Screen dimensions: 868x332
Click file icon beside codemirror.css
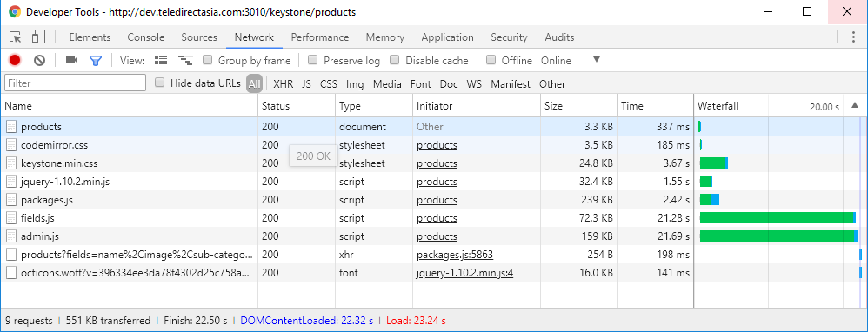pos(11,145)
